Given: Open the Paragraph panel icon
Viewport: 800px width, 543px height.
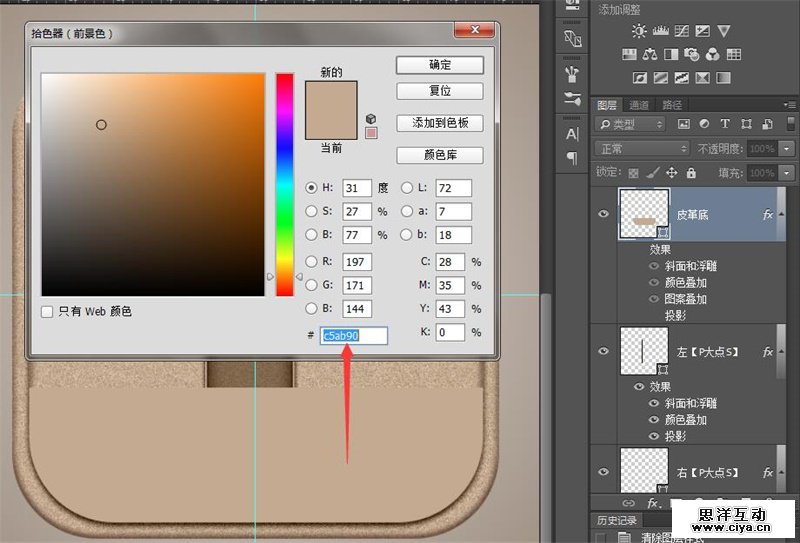Looking at the screenshot, I should (572, 158).
